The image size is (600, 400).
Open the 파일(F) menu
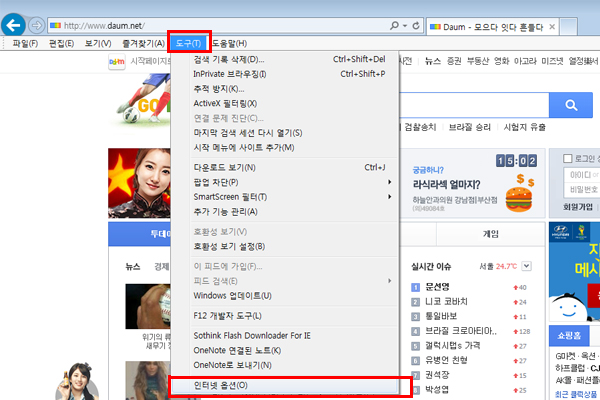(x=25, y=44)
